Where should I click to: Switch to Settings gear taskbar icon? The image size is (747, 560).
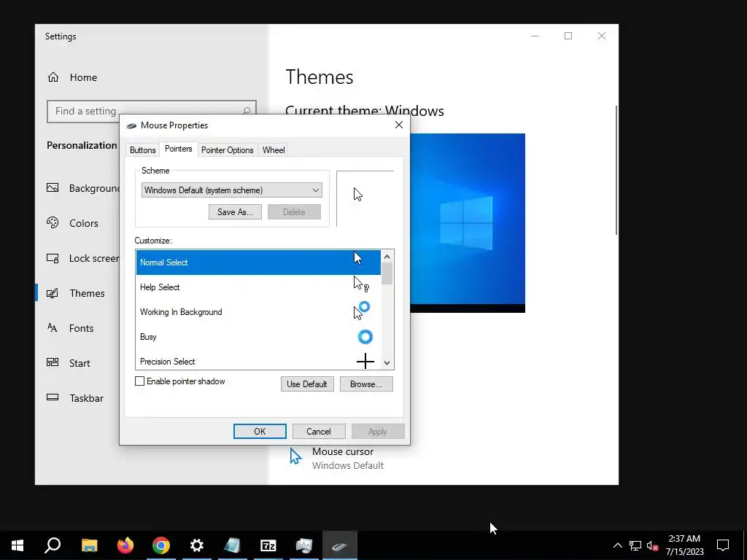pos(197,545)
